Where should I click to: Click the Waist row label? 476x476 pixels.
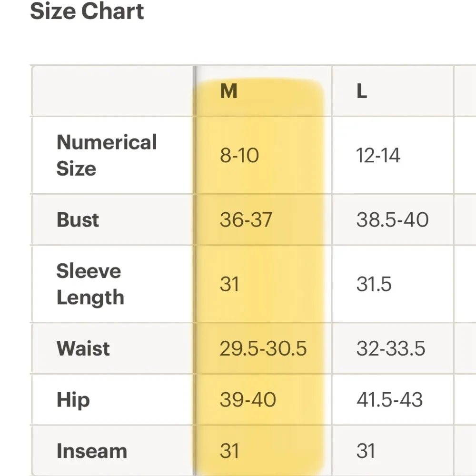pyautogui.click(x=83, y=348)
